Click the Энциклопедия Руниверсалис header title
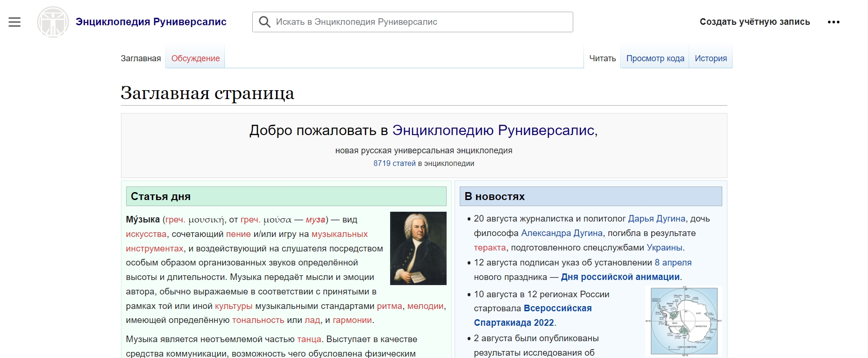 151,22
